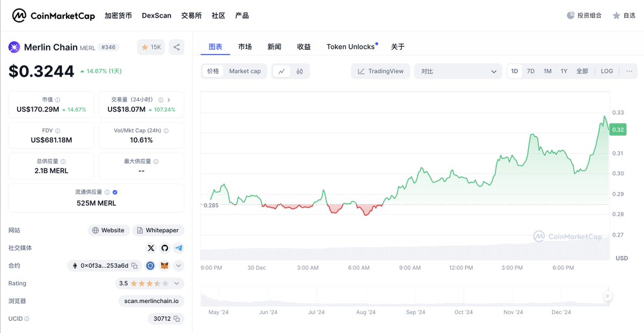This screenshot has height=333, width=644.
Task: Open 24h volume details chevron arrow
Action: click(169, 100)
